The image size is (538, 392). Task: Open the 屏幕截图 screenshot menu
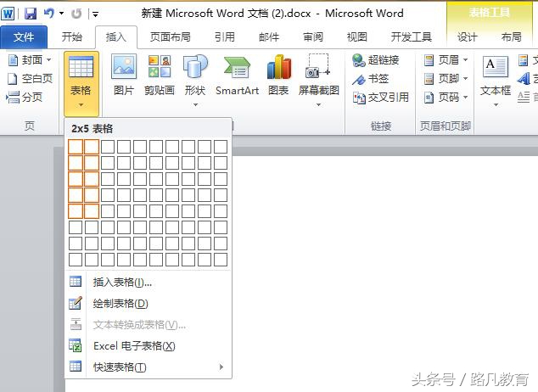319,81
